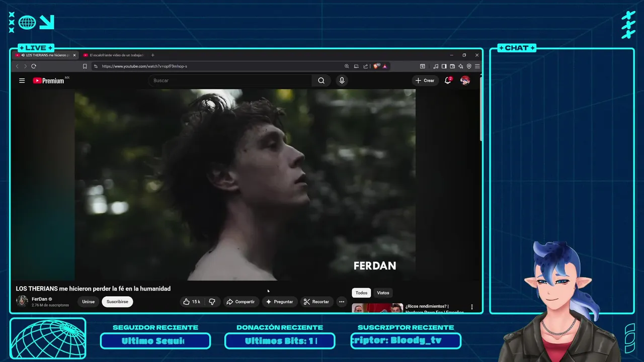
Task: Go forward with browser forward arrow
Action: [x=25, y=66]
